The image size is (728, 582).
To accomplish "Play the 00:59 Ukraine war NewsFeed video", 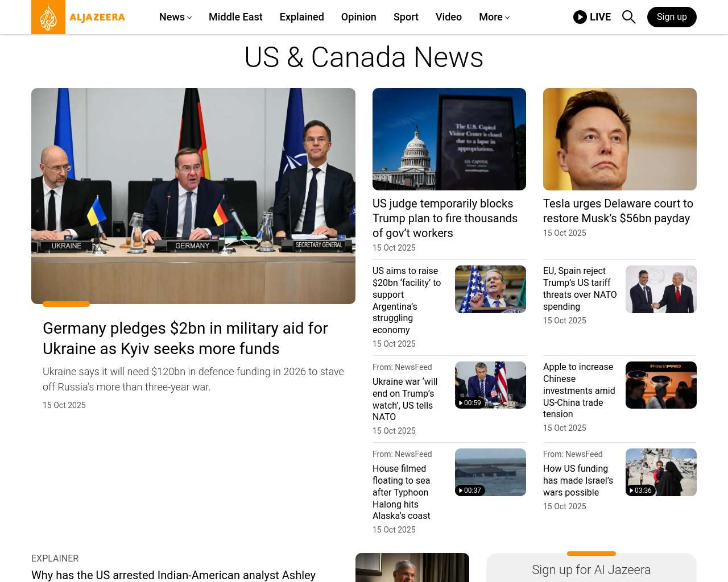I will (x=490, y=385).
